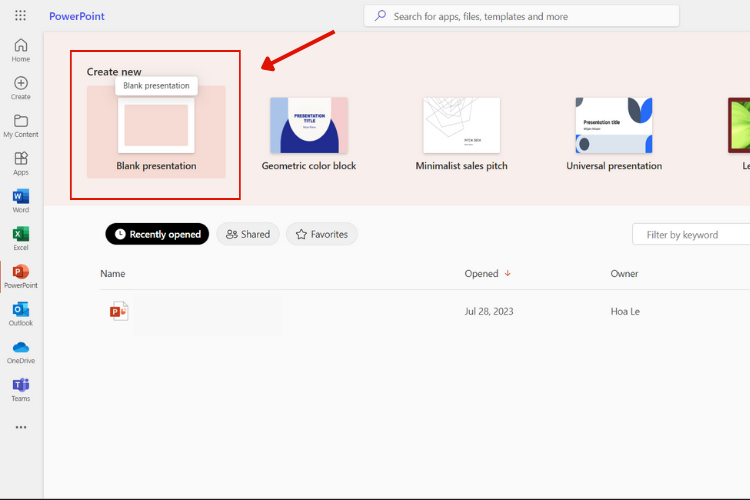Click the Geometric color block label

pyautogui.click(x=309, y=166)
